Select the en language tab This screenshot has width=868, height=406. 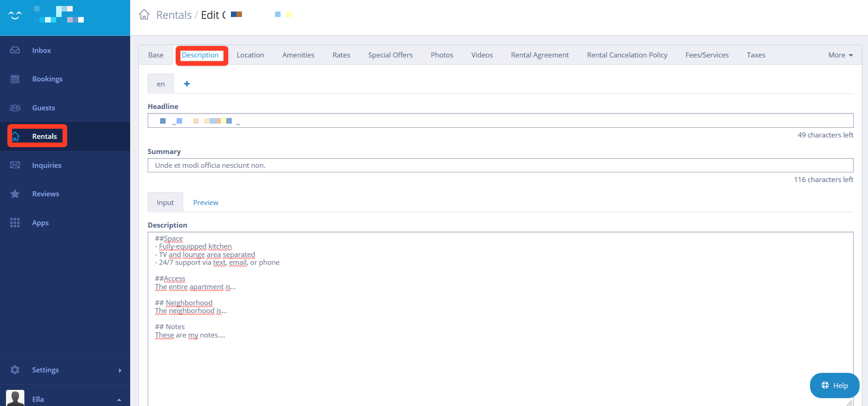161,84
